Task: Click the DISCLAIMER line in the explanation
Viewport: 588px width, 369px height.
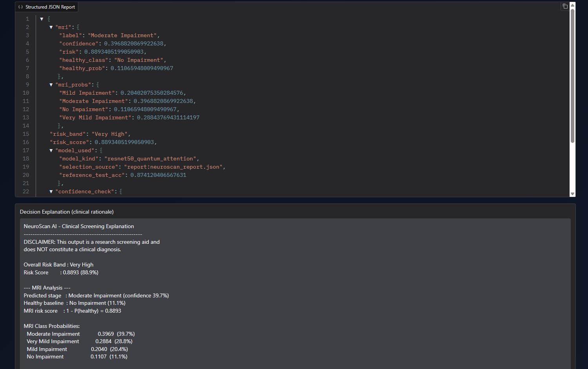Action: click(x=92, y=242)
